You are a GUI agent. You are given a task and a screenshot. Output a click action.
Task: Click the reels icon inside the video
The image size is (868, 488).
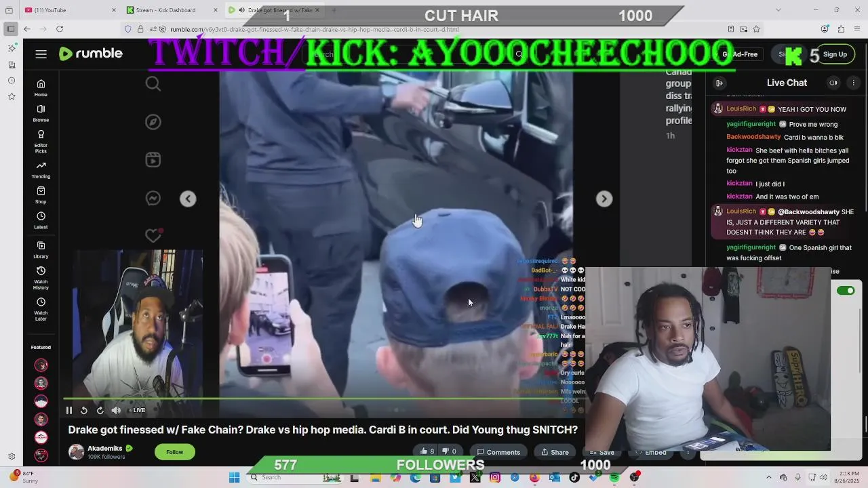coord(153,160)
